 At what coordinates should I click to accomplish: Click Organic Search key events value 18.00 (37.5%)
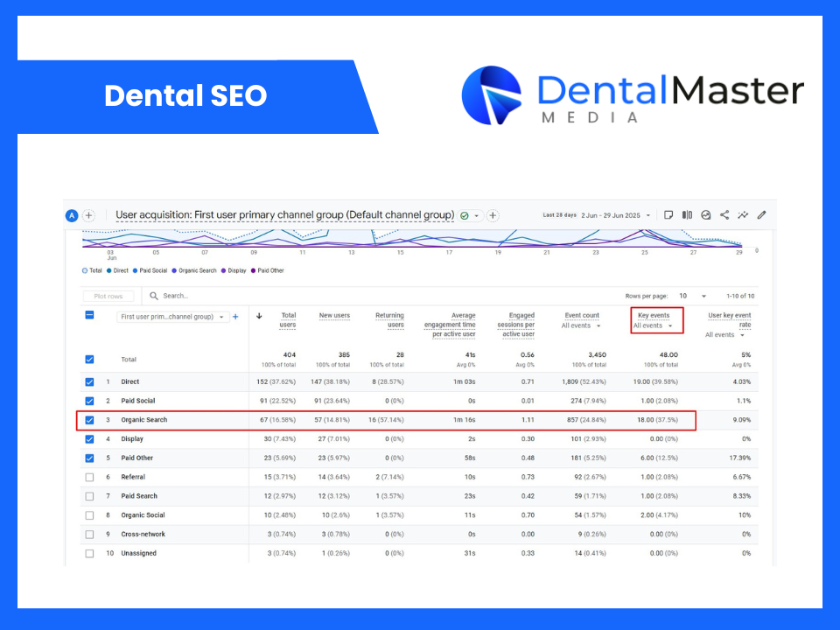657,420
